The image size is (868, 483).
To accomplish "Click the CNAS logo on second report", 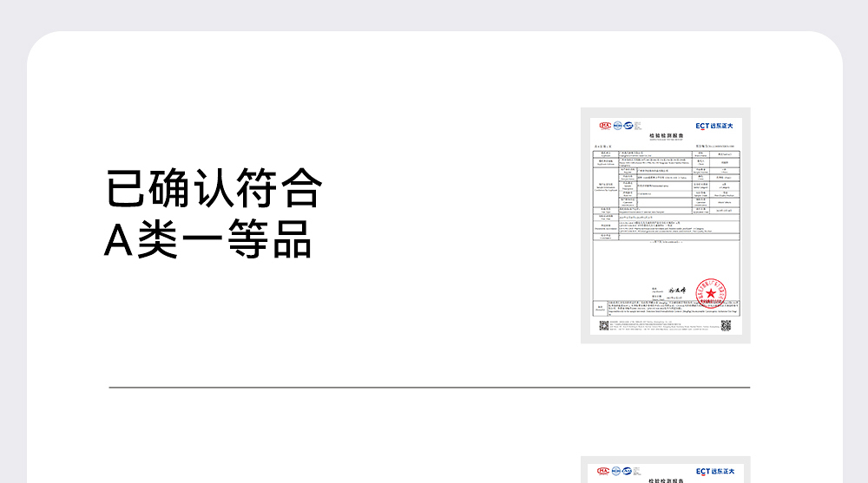I will (628, 472).
